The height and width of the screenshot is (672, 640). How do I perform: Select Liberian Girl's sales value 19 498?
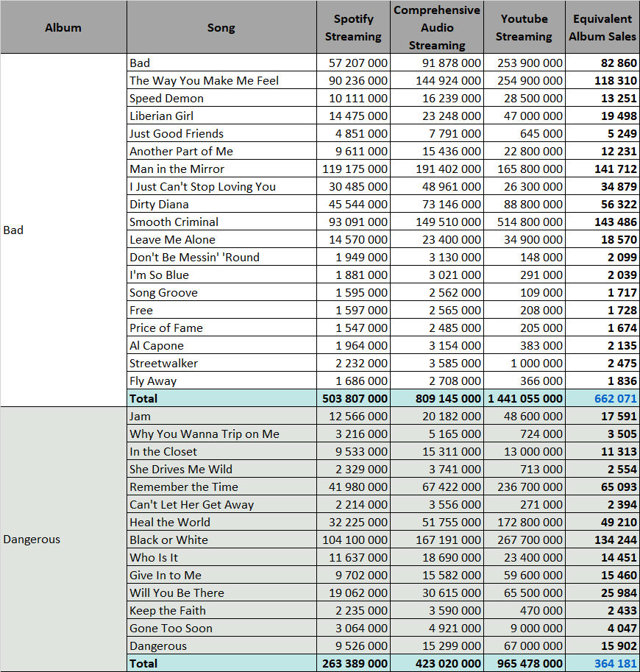(602, 116)
